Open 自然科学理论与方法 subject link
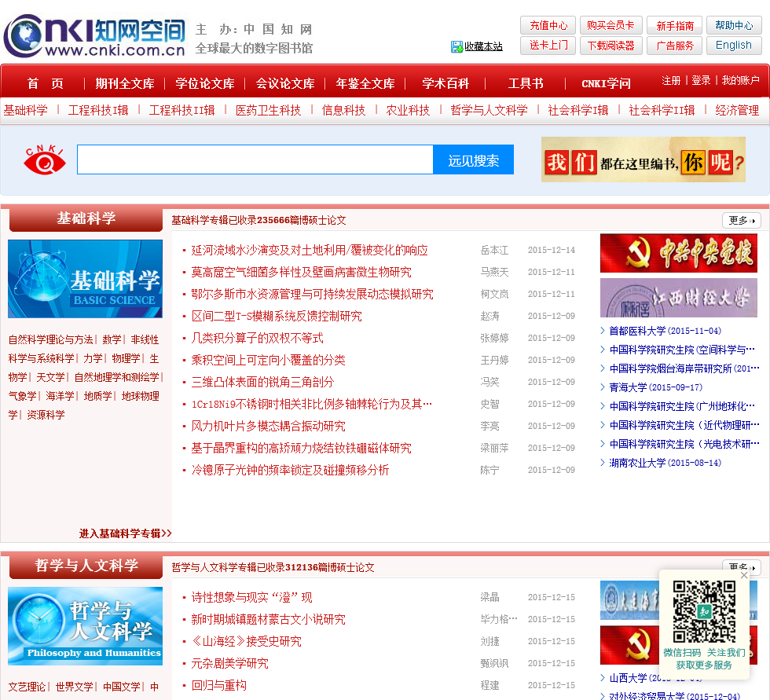Image resolution: width=770 pixels, height=700 pixels. click(50, 339)
